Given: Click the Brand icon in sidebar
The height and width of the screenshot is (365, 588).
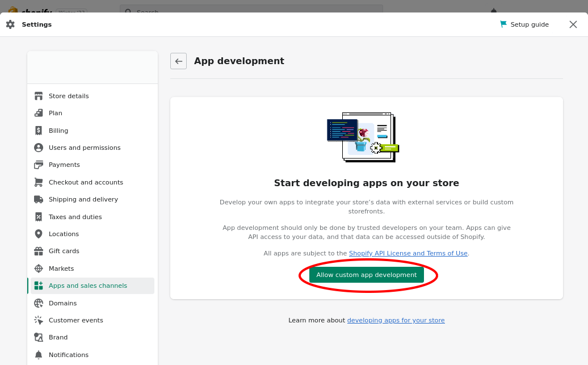Looking at the screenshot, I should pos(39,337).
